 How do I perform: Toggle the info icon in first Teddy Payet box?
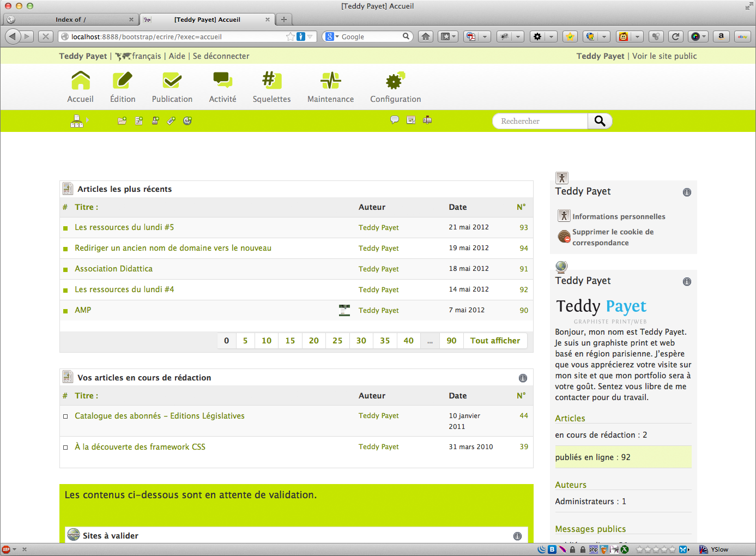coord(687,192)
